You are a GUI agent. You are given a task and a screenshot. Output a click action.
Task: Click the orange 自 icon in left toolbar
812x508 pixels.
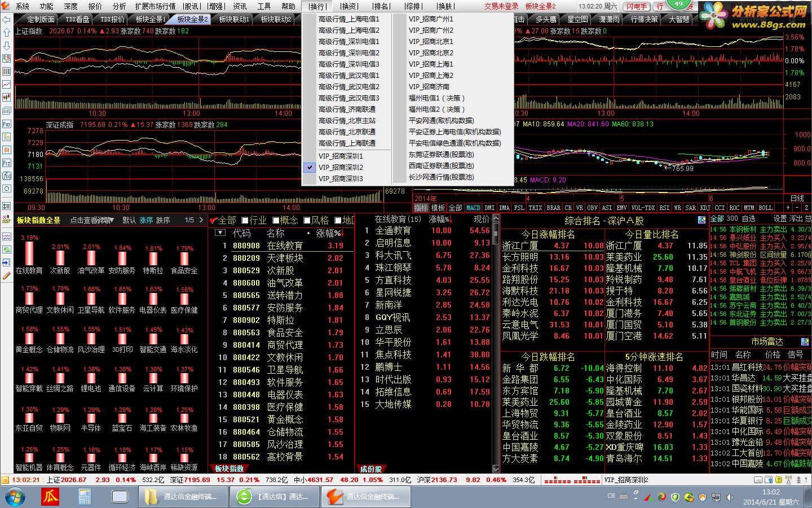[x=7, y=150]
